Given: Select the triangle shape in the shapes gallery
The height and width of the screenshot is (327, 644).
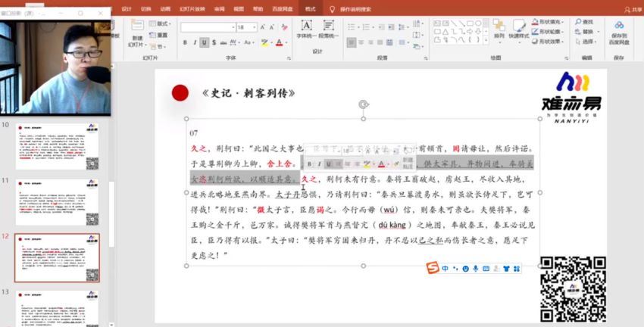Looking at the screenshot, I should click(445, 32).
